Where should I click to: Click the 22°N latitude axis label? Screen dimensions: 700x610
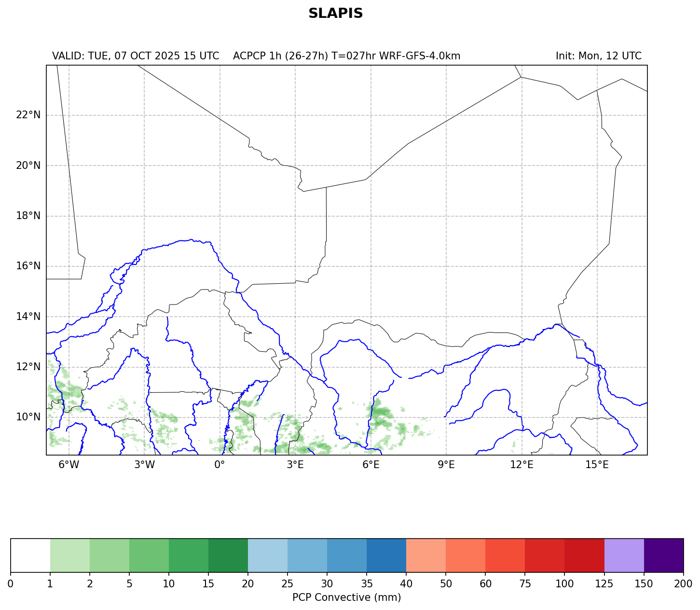click(x=28, y=115)
